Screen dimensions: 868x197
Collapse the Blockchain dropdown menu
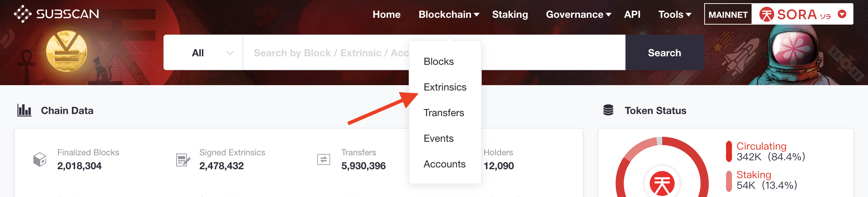point(449,14)
